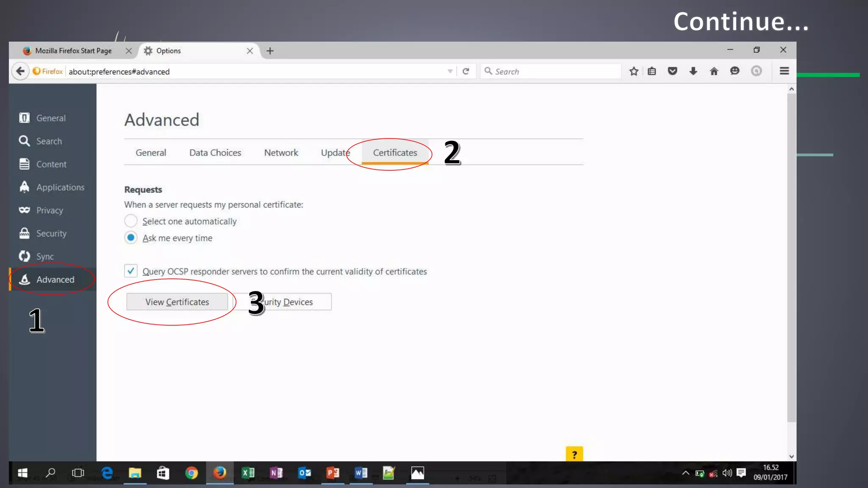The width and height of the screenshot is (868, 488).
Task: Click the bookmark star icon
Action: (634, 71)
